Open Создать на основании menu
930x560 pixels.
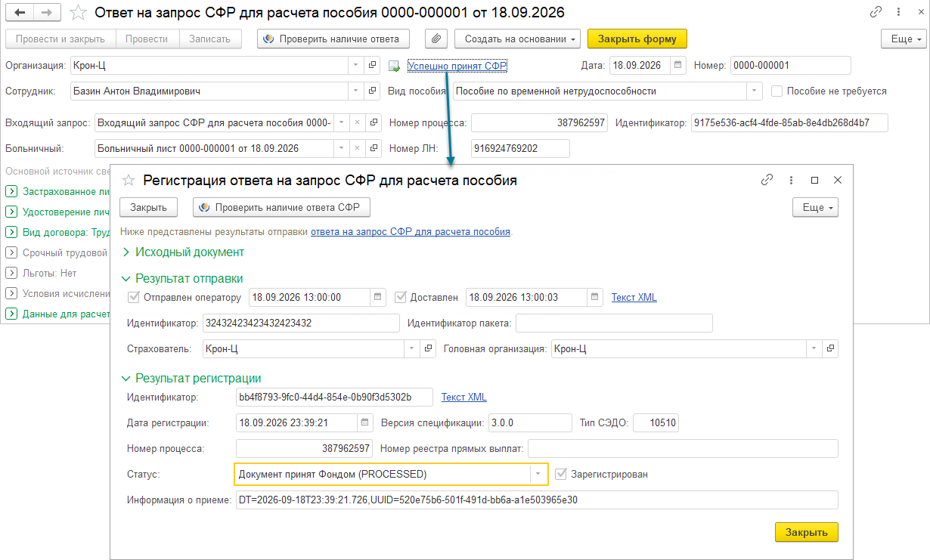pos(517,39)
